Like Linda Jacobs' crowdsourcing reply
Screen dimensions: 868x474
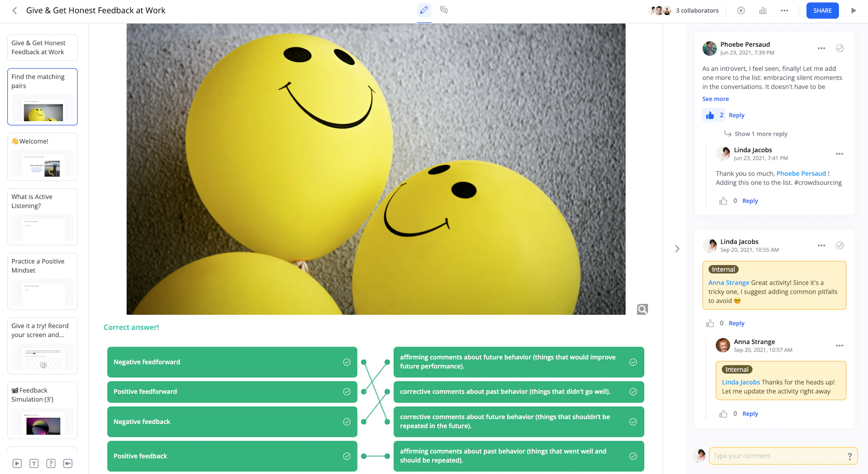pos(723,201)
